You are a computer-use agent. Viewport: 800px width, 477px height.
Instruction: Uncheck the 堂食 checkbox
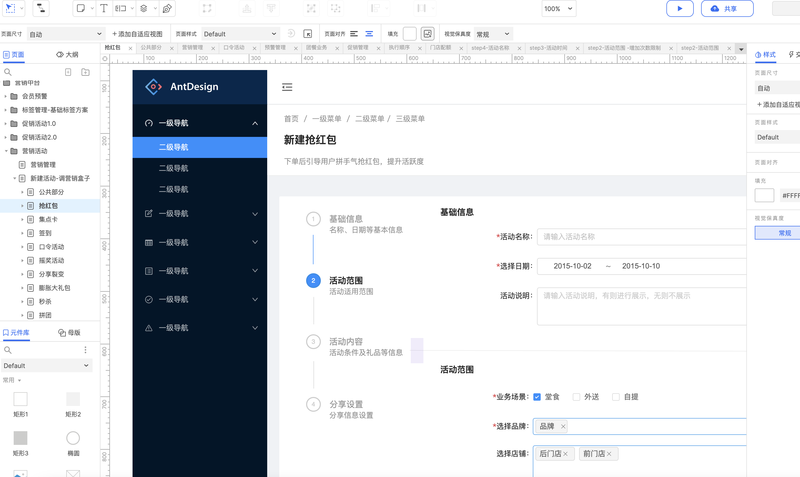pos(537,397)
